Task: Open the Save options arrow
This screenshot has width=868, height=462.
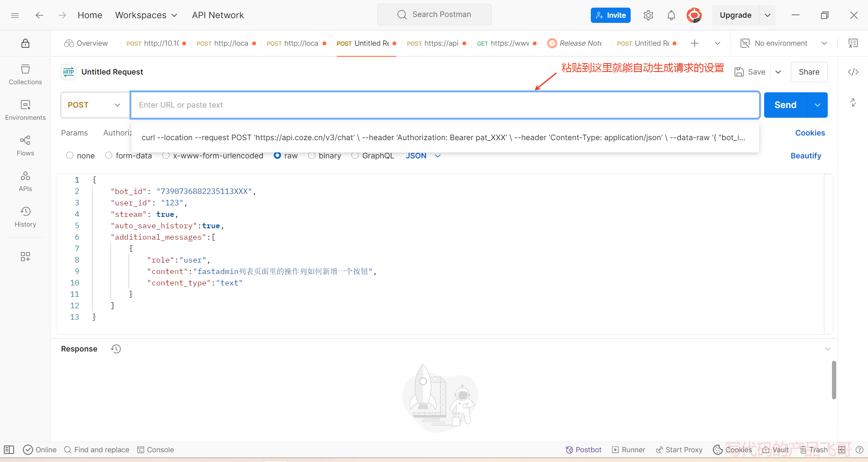Action: (778, 72)
